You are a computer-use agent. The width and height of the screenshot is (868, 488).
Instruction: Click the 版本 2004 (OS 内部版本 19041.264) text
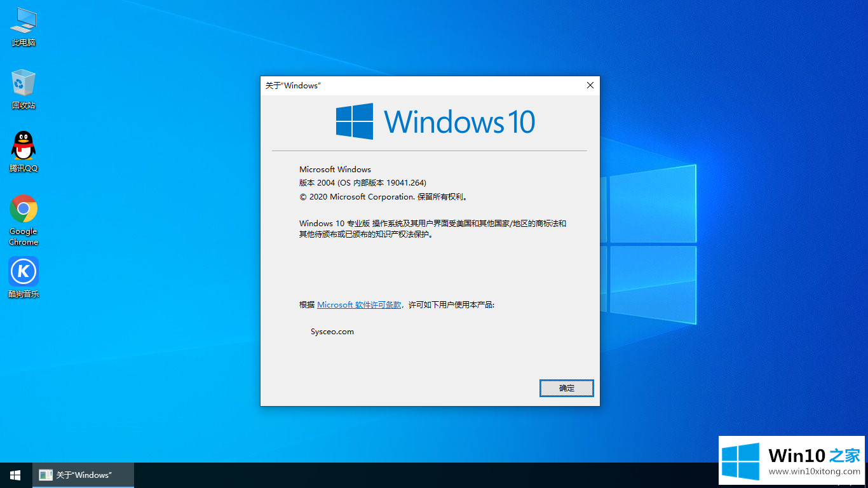363,182
